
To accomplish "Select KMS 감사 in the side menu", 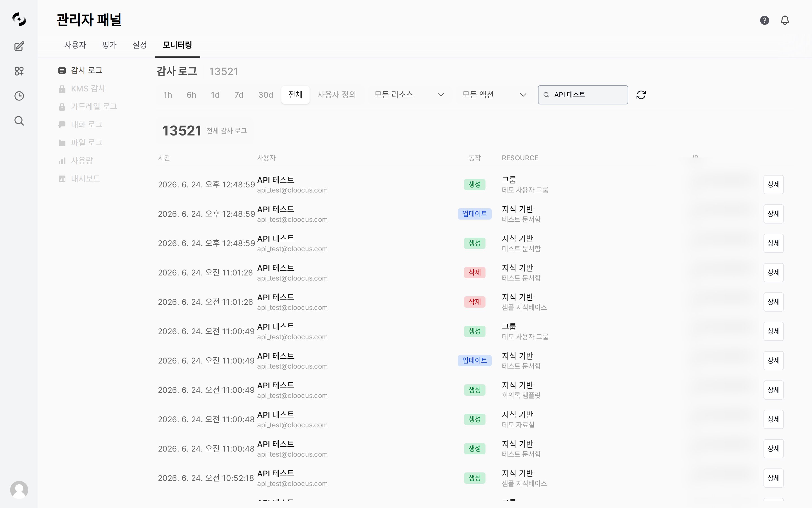I will pyautogui.click(x=82, y=88).
